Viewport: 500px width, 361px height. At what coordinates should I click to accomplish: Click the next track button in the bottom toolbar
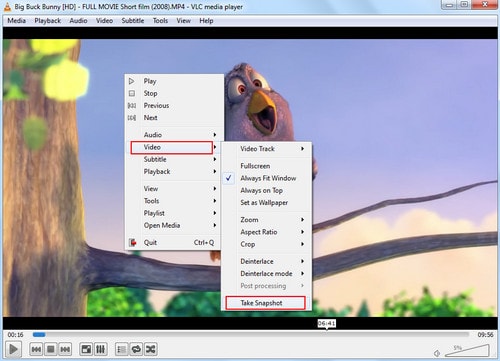click(65, 349)
